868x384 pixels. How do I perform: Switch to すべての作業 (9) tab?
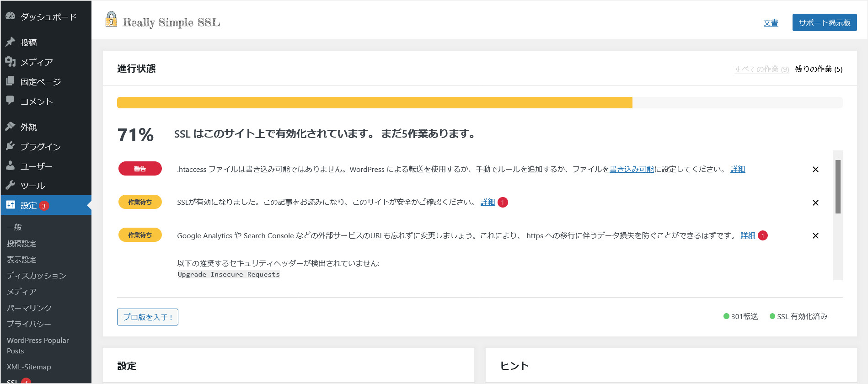coord(761,69)
